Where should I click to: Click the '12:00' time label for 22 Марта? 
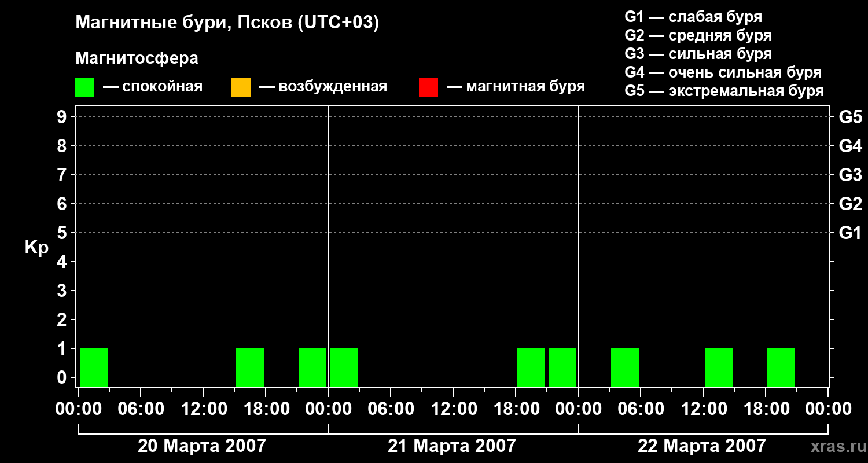point(703,409)
